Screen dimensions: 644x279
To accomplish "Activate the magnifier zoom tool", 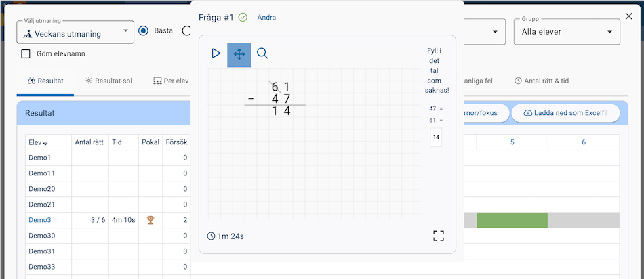I will tap(262, 53).
